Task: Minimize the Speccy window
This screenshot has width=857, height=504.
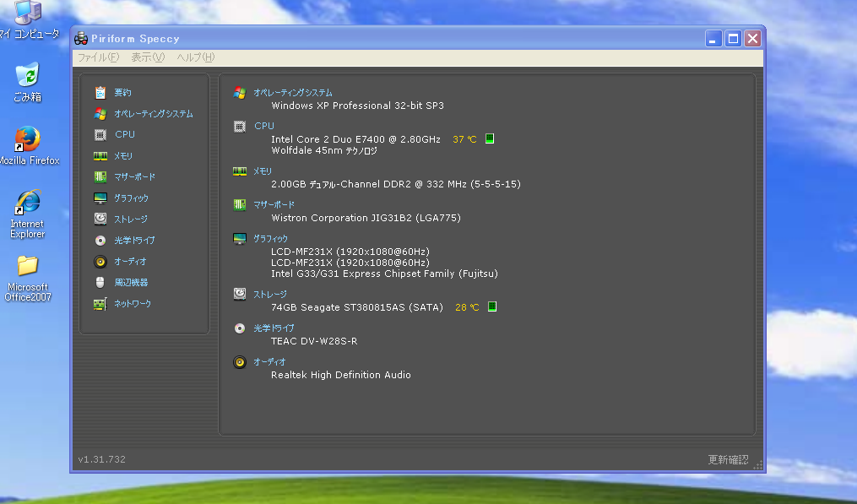Action: [x=713, y=38]
